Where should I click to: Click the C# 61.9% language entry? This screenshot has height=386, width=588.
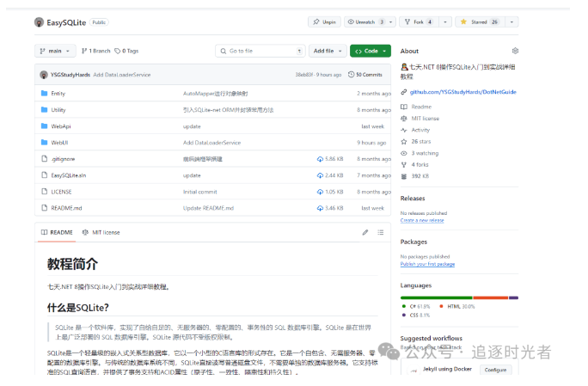(416, 306)
